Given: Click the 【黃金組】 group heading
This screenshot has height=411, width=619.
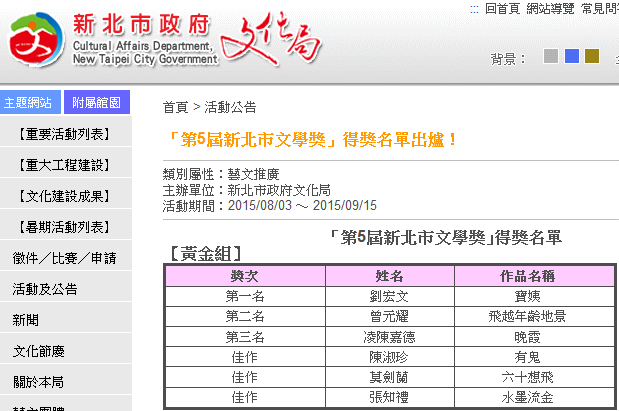Looking at the screenshot, I should 205,253.
